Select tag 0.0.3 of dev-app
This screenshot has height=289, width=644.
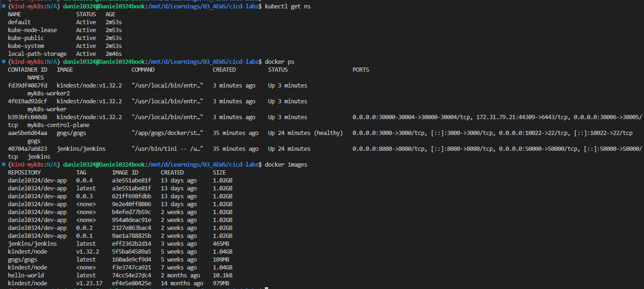[x=84, y=196]
